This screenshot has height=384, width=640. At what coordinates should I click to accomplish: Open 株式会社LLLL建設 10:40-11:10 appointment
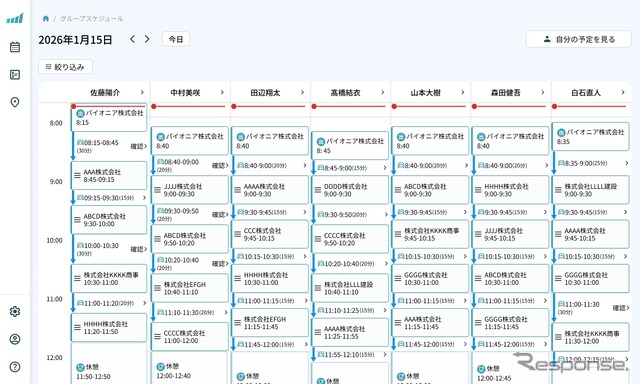[350, 288]
